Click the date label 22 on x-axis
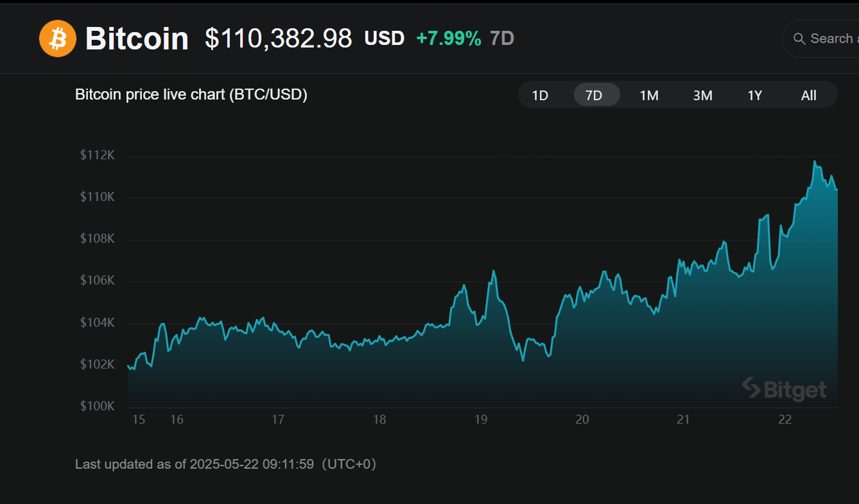This screenshot has height=504, width=859. tap(785, 419)
